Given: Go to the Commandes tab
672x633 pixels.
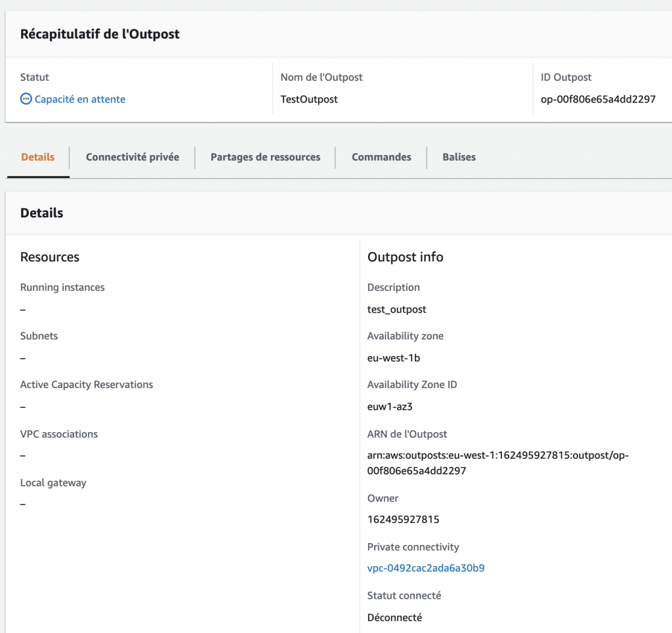Looking at the screenshot, I should pyautogui.click(x=381, y=157).
